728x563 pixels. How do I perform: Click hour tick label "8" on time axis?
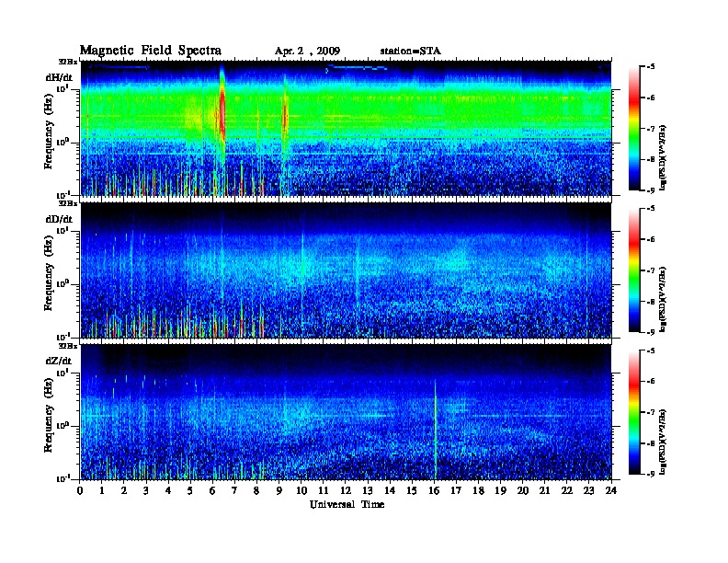[256, 490]
